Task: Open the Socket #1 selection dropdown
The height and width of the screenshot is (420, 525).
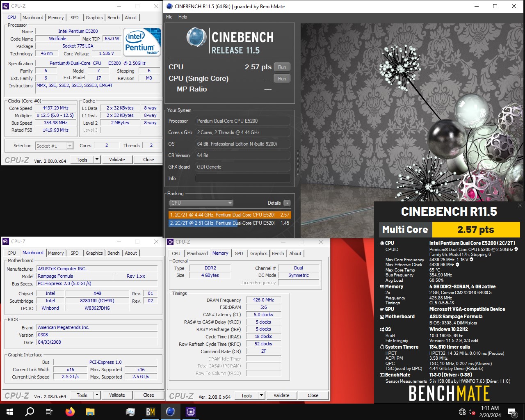Action: (70, 146)
